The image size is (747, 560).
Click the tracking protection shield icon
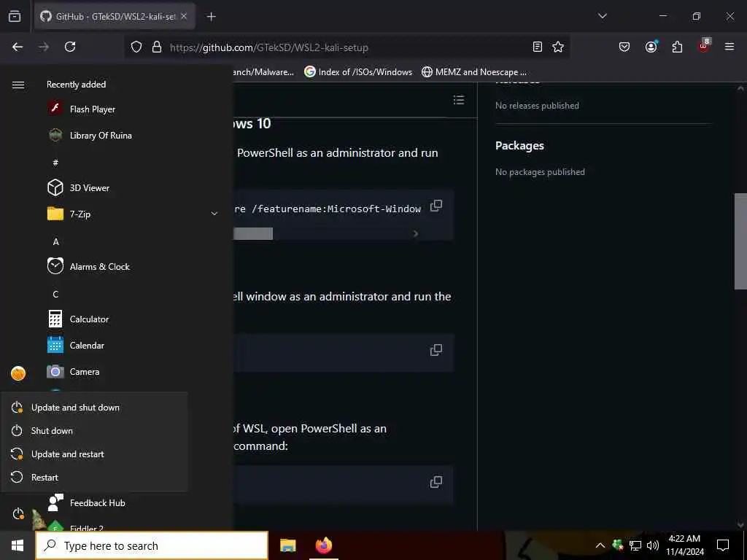[x=136, y=47]
